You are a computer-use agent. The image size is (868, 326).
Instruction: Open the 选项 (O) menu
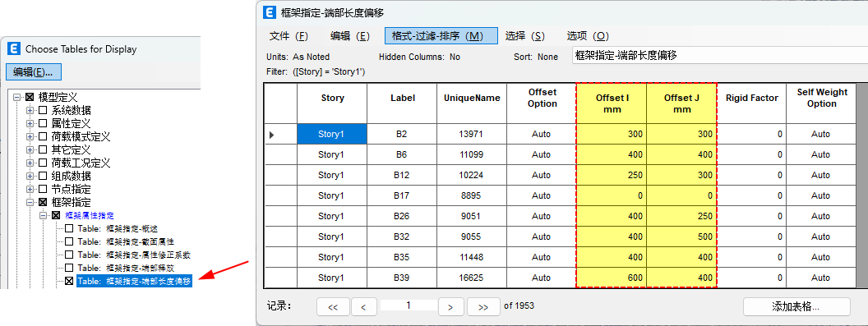pyautogui.click(x=588, y=36)
